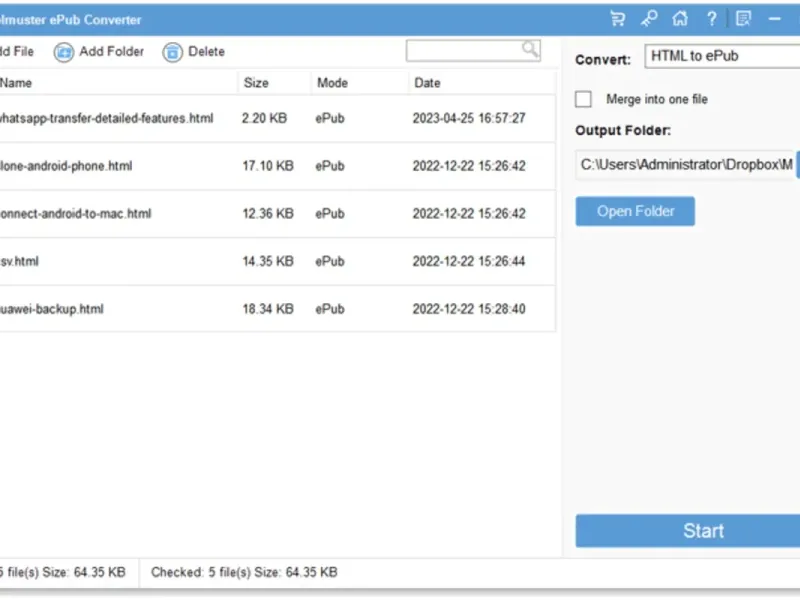Select the csv.html file row
Image resolution: width=800 pixels, height=600 pixels.
[278, 261]
